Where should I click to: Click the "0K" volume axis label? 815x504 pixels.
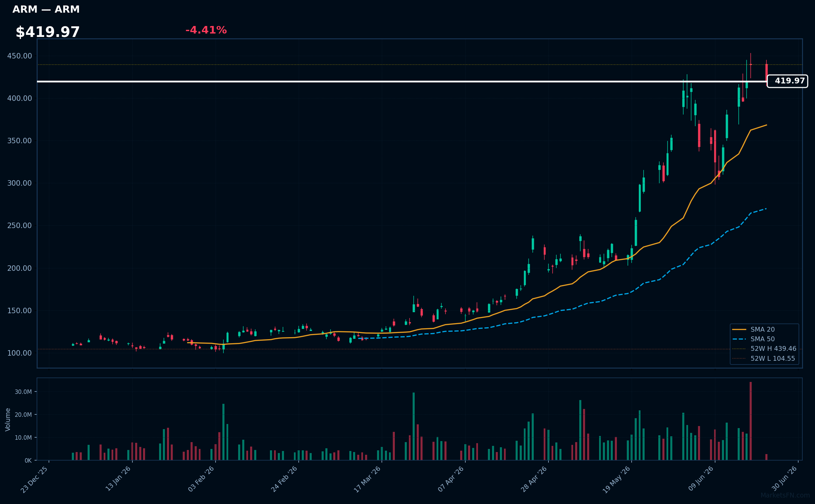28,460
